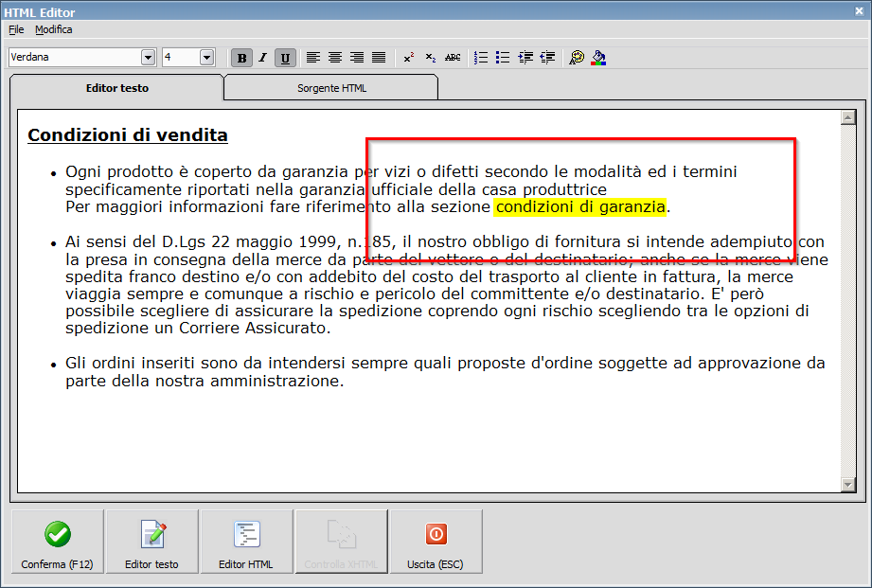Screen dimensions: 872x588
Task: Apply subscript formatting
Action: tap(431, 58)
